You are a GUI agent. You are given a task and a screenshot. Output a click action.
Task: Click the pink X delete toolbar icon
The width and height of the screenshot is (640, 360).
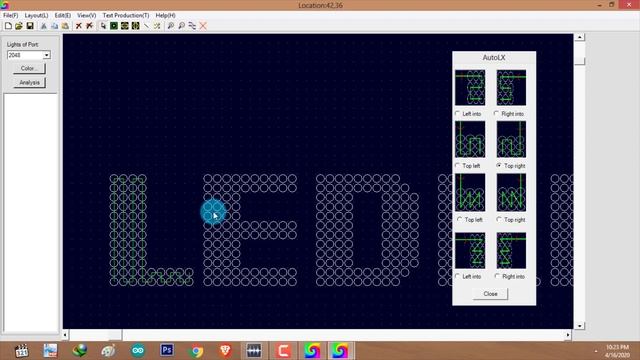[203, 26]
